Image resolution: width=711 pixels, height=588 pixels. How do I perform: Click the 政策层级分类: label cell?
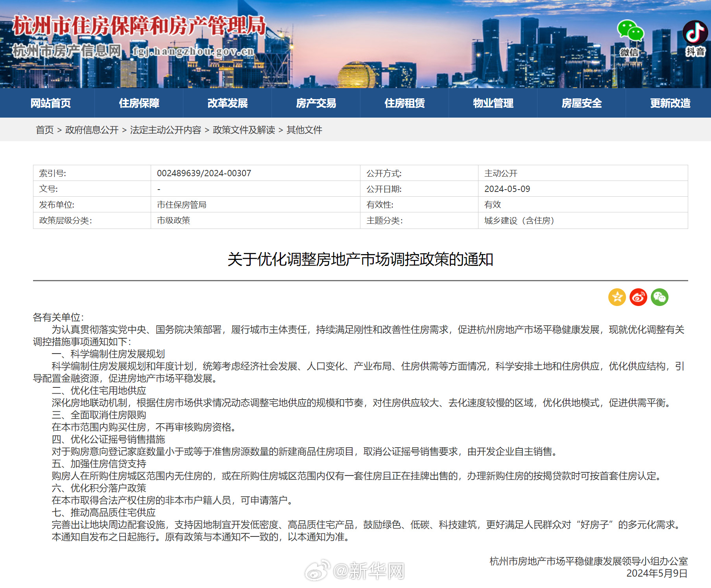pos(92,220)
